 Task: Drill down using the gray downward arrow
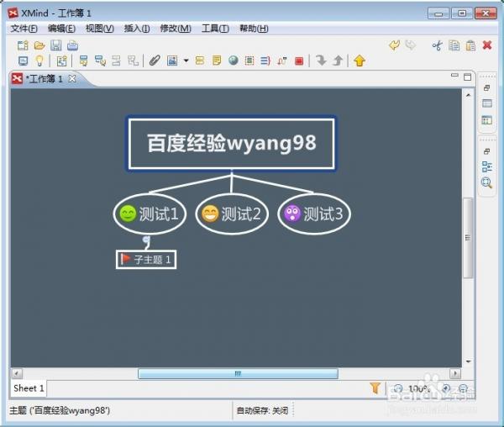321,61
